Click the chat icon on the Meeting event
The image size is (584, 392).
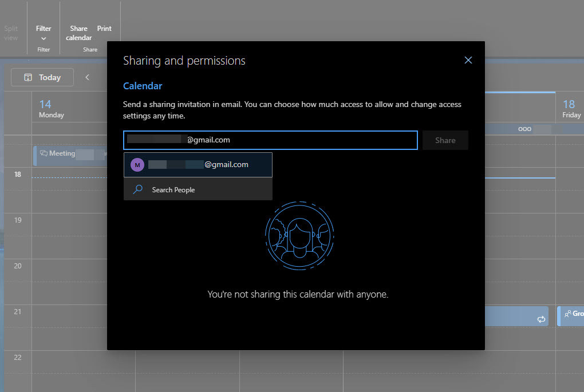click(x=44, y=153)
